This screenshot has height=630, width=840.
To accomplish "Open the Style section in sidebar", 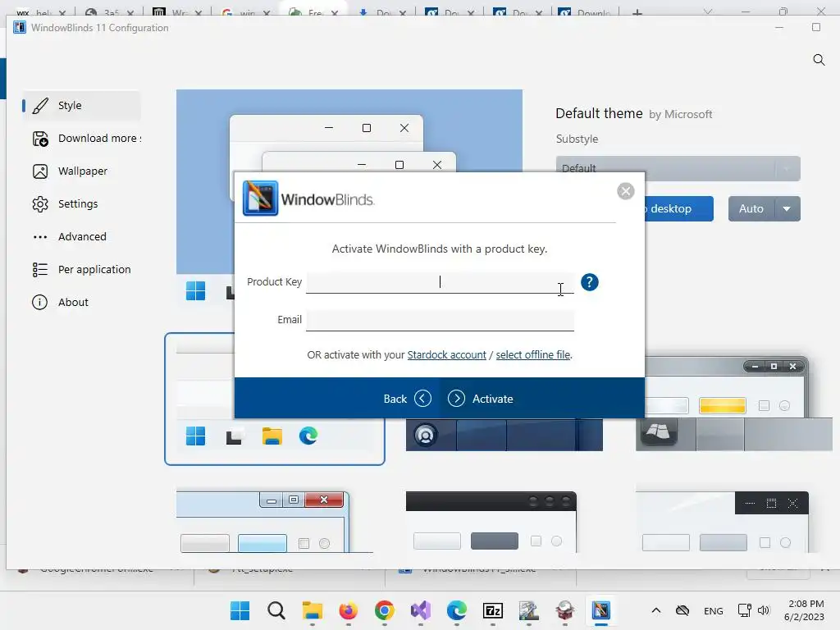I will (x=81, y=106).
